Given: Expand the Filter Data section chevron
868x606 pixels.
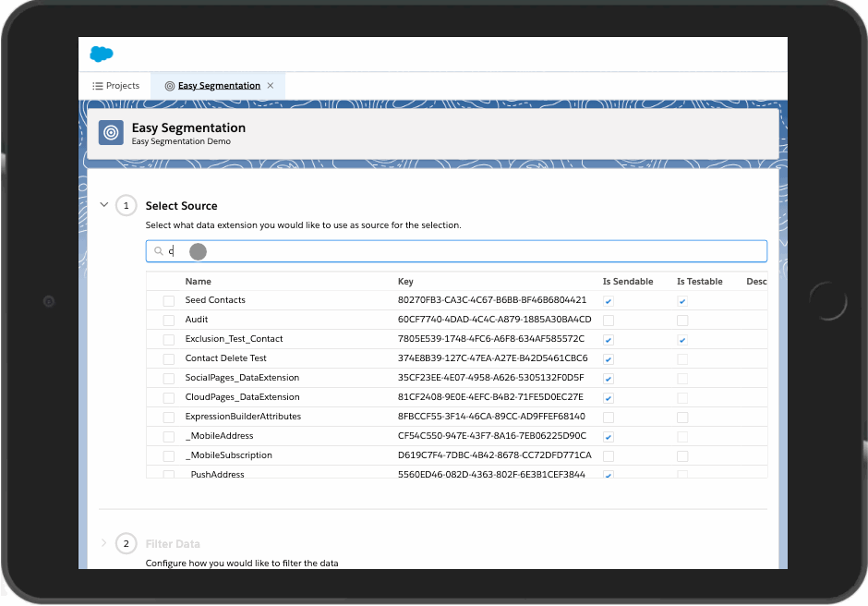Looking at the screenshot, I should pos(103,543).
